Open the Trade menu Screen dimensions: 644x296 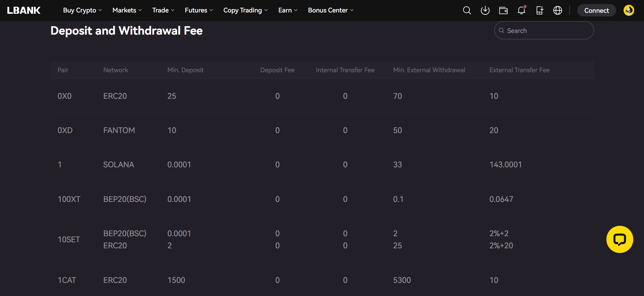point(163,10)
